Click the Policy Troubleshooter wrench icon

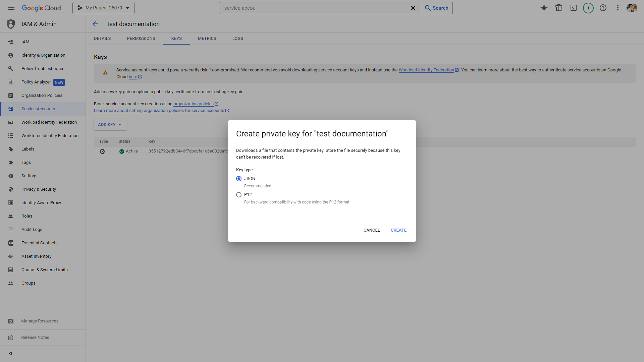11,69
